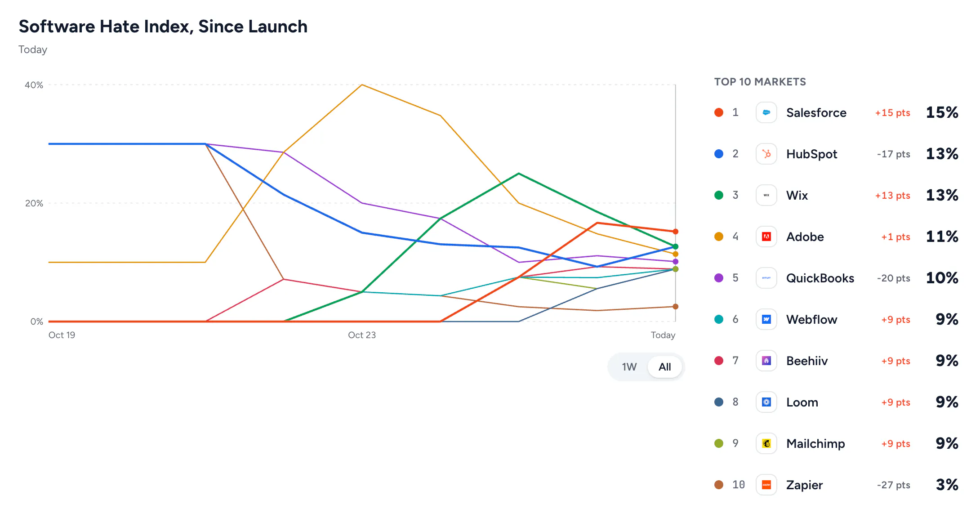Click the red Salesforce legend dot

(x=719, y=112)
